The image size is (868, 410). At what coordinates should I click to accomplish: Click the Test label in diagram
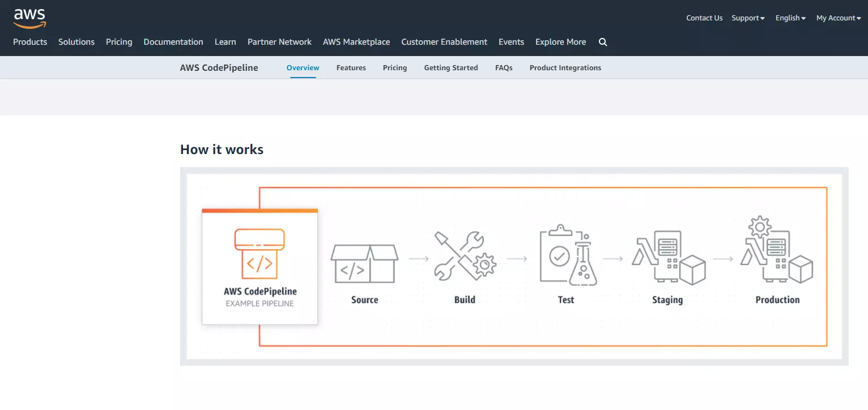(x=566, y=300)
